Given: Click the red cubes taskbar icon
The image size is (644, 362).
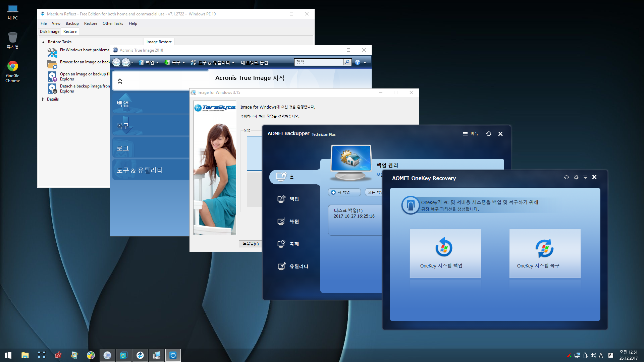Looking at the screenshot, I should (58, 355).
